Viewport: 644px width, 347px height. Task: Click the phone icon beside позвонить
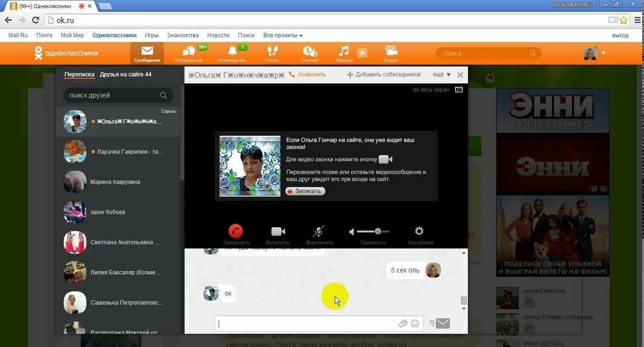(x=292, y=74)
